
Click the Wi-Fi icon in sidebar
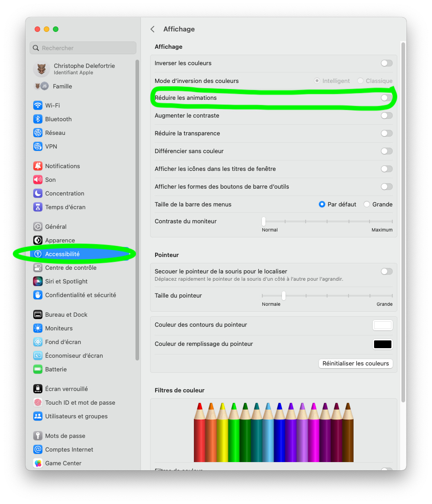pyautogui.click(x=38, y=105)
